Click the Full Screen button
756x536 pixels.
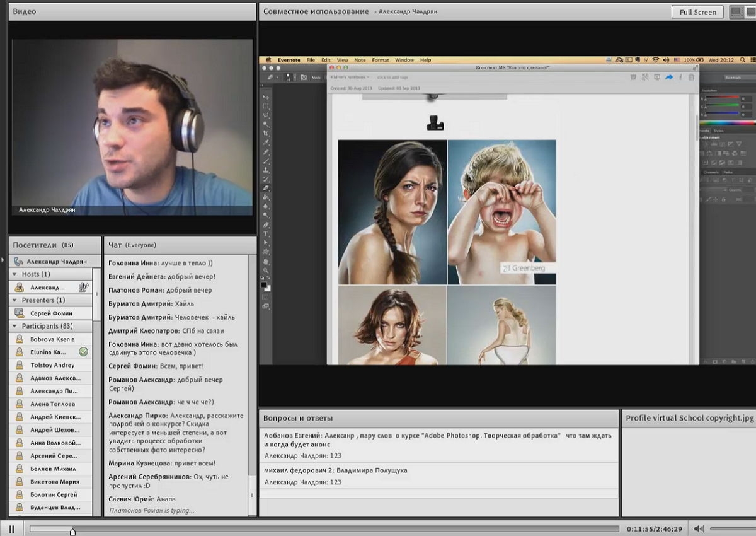698,12
